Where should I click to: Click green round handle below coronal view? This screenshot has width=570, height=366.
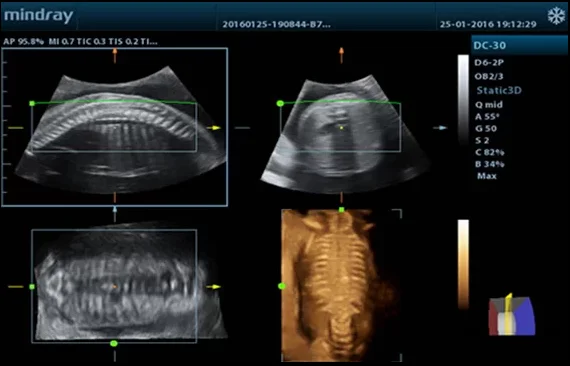[114, 343]
